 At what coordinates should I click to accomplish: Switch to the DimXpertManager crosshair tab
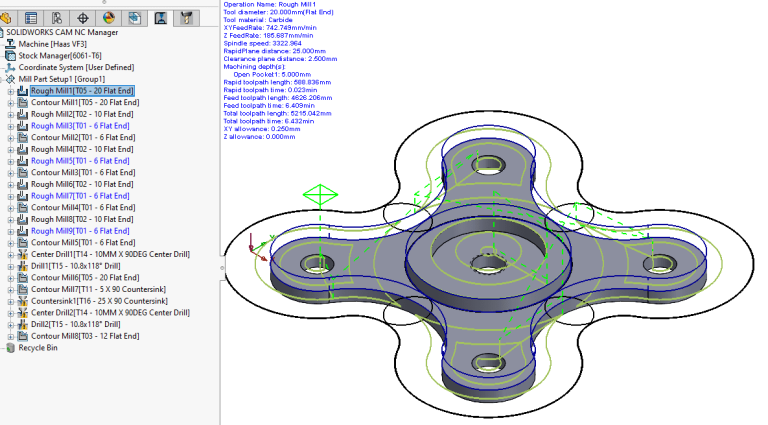coord(83,18)
